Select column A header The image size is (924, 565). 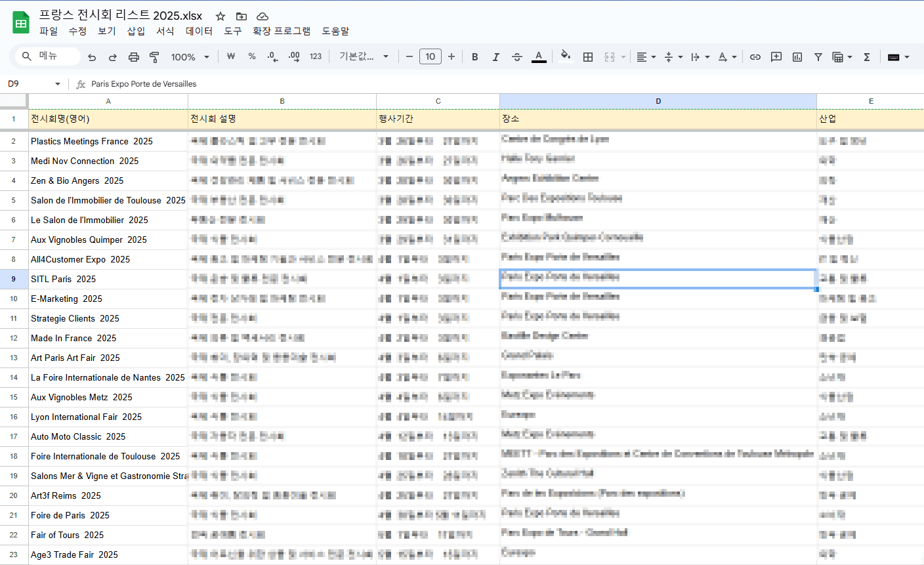[108, 101]
